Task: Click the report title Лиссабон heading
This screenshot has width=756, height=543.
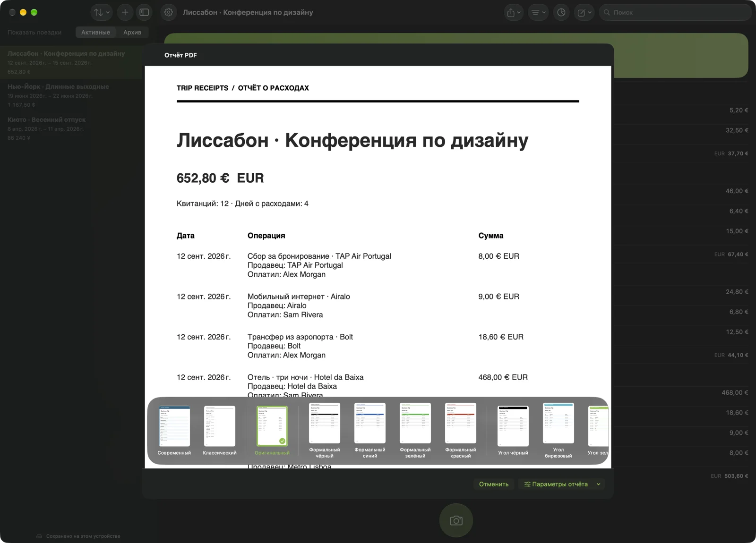Action: pyautogui.click(x=352, y=140)
